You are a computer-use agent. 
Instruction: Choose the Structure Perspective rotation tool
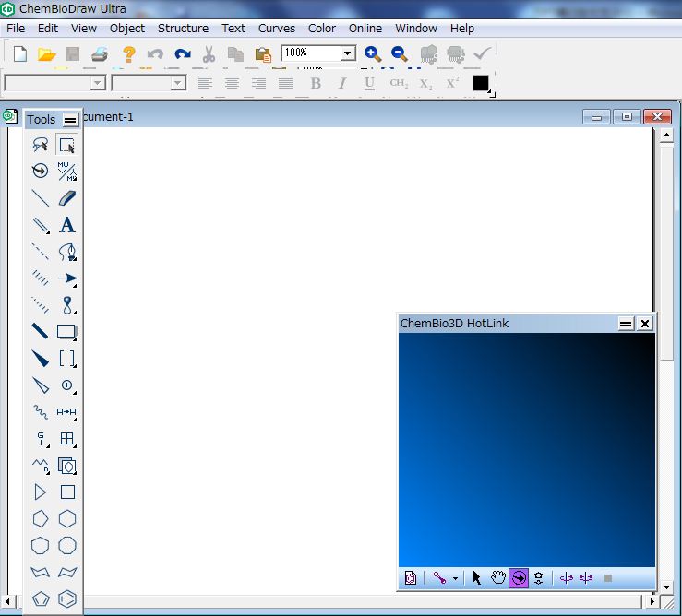pos(41,171)
